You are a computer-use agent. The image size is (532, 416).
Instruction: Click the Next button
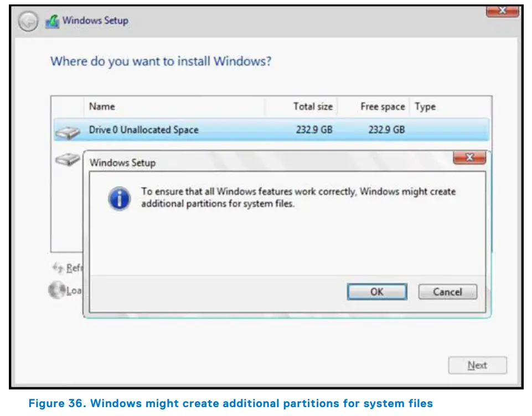(x=477, y=365)
